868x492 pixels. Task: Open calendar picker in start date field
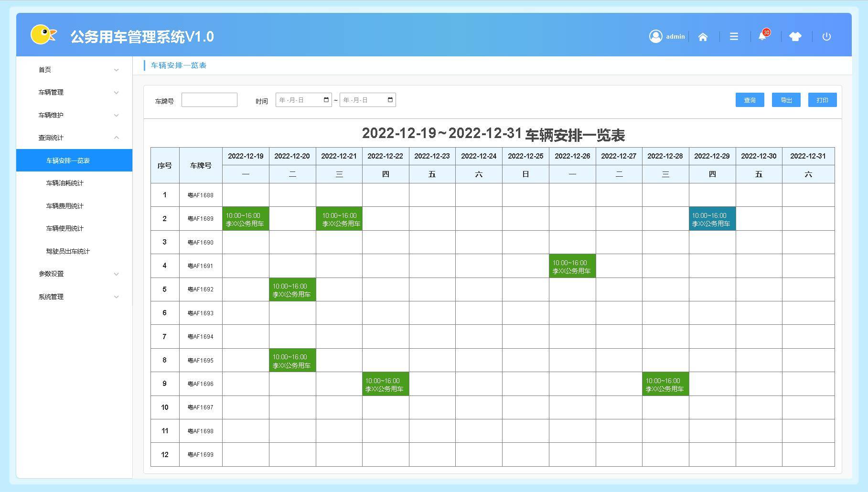[326, 100]
